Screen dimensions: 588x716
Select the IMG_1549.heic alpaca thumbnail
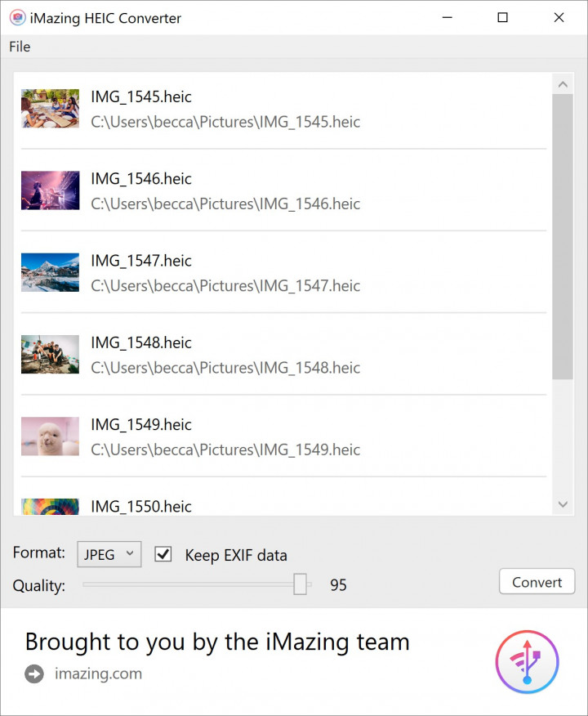(x=50, y=436)
